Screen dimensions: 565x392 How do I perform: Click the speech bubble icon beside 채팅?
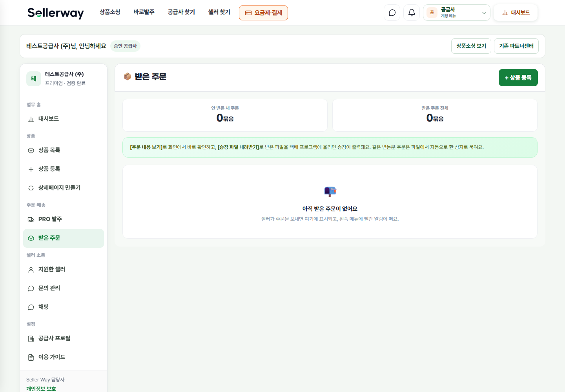tap(31, 307)
